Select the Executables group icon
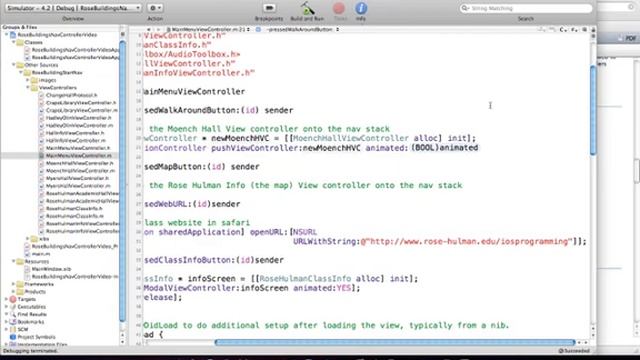 coord(13,307)
